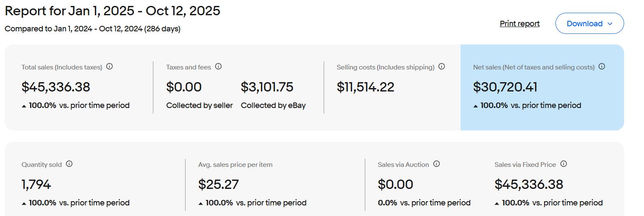This screenshot has height=216, width=644.
Task: Open the Taxes and fees info tooltip
Action: point(219,66)
